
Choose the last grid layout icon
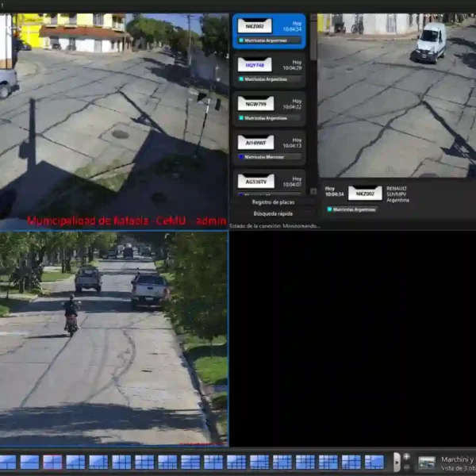374,462
